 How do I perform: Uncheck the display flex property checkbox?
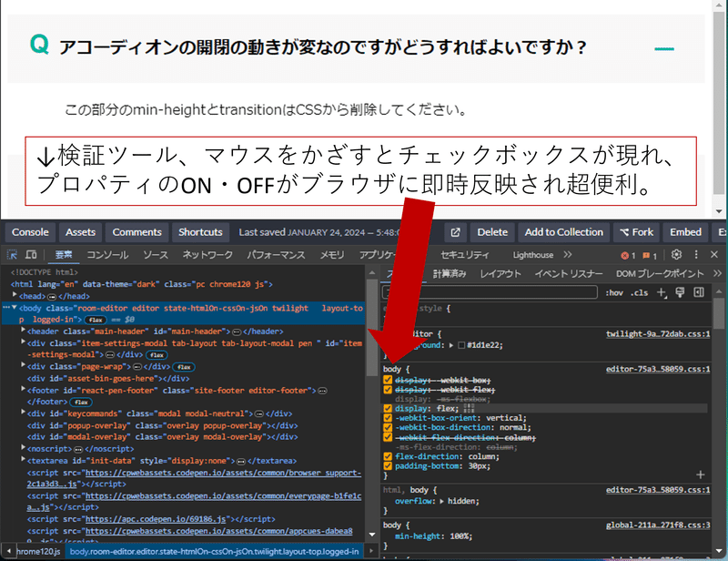(388, 409)
